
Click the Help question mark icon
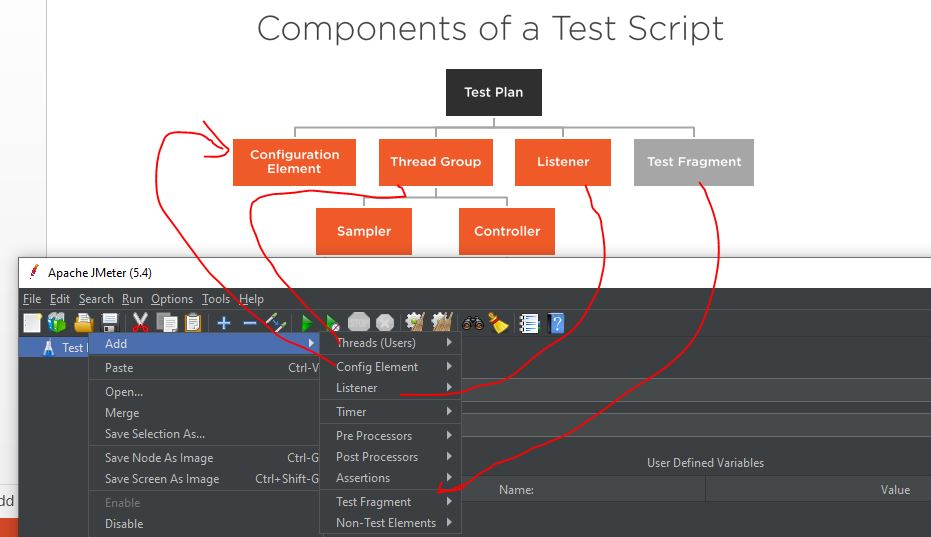[557, 323]
